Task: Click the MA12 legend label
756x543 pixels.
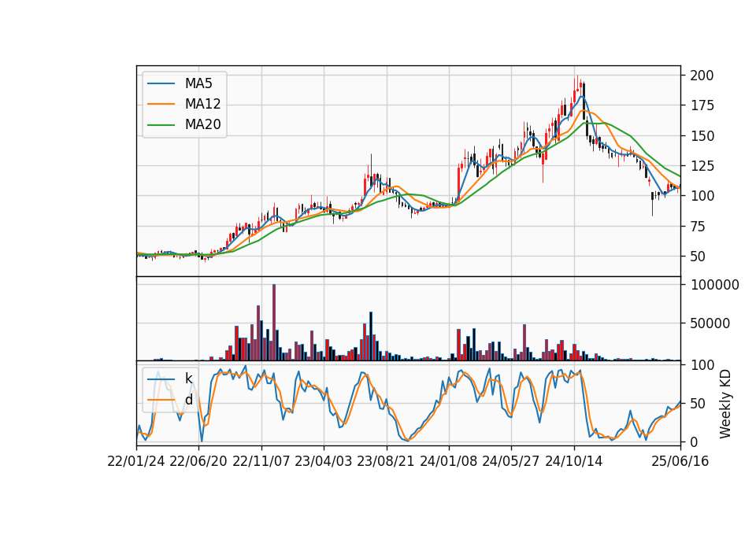Action: click(x=202, y=104)
